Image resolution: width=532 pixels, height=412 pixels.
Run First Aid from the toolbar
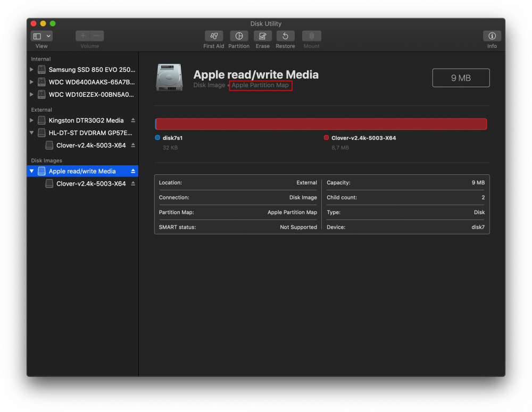(214, 36)
